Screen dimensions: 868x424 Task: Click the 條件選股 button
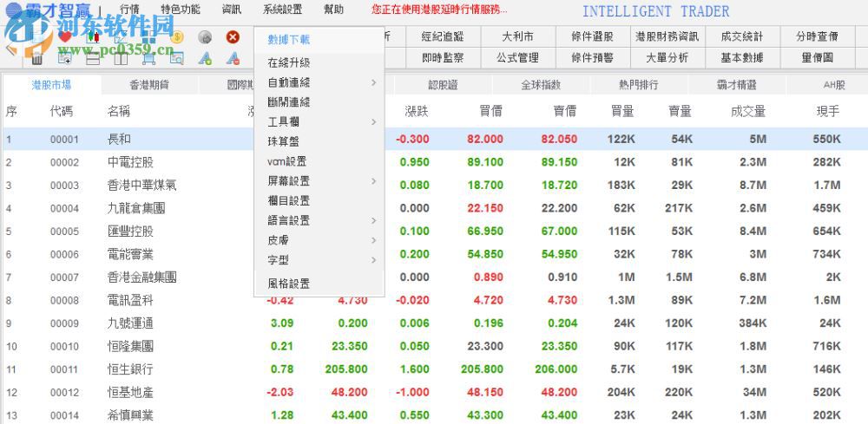click(592, 37)
